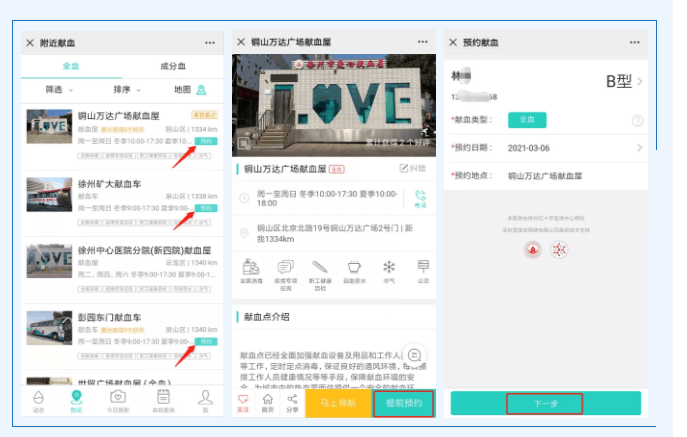Open the 地图 map view

pyautogui.click(x=190, y=90)
